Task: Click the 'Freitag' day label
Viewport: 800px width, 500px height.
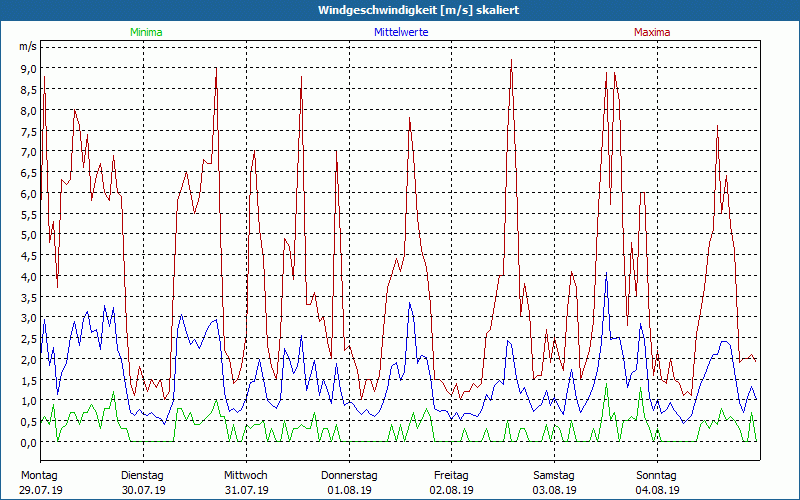Action: [452, 476]
